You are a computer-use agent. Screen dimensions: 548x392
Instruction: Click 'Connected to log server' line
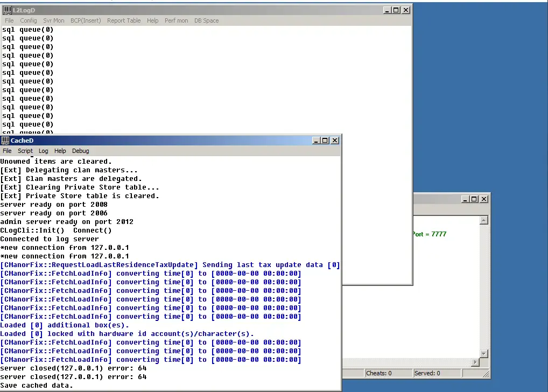coord(50,239)
